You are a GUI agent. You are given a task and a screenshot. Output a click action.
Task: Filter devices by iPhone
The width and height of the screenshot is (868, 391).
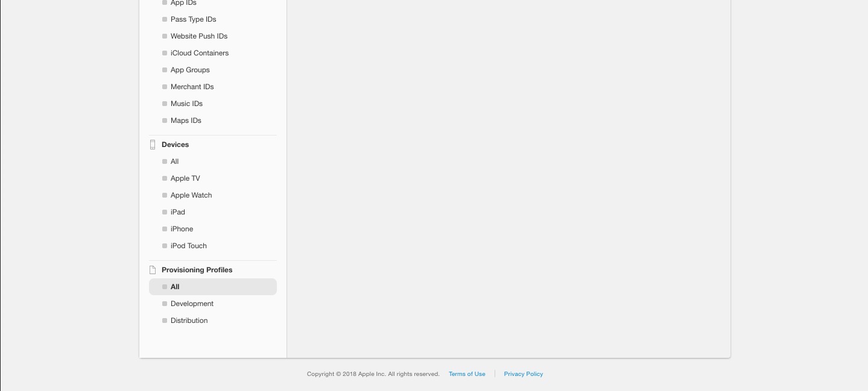182,229
